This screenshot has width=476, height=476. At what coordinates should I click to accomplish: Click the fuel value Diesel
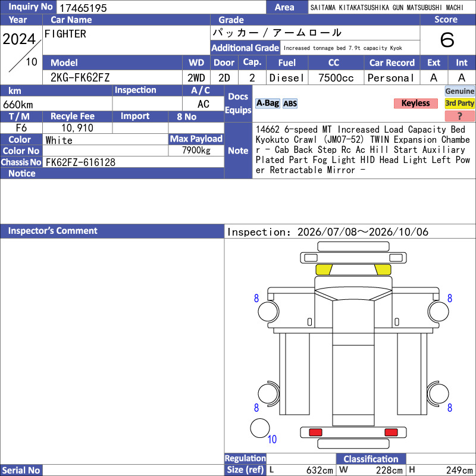pyautogui.click(x=287, y=78)
